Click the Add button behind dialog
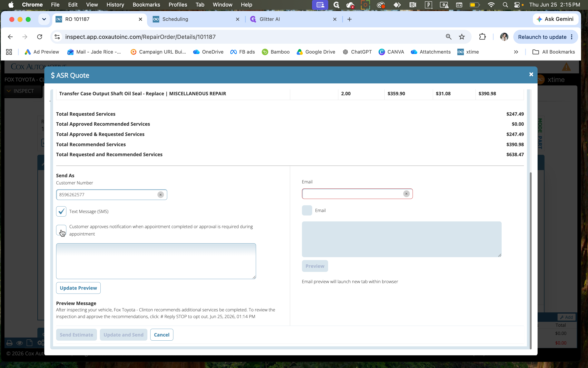This screenshot has width=588, height=368. tap(566, 317)
